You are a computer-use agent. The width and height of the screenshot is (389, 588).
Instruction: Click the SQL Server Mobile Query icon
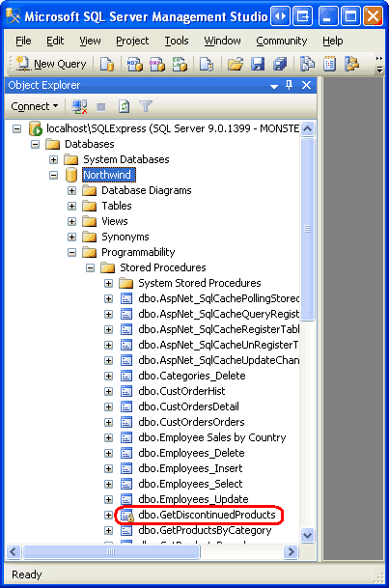point(207,64)
